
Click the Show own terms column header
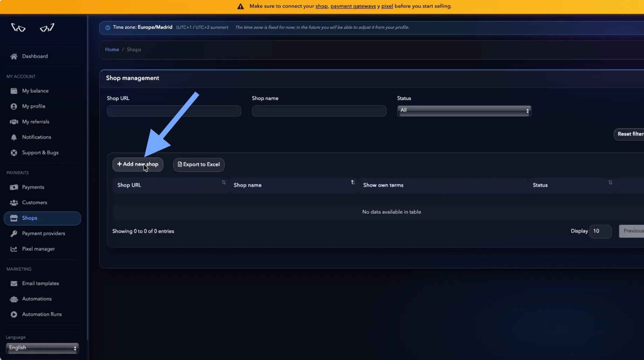pyautogui.click(x=383, y=185)
